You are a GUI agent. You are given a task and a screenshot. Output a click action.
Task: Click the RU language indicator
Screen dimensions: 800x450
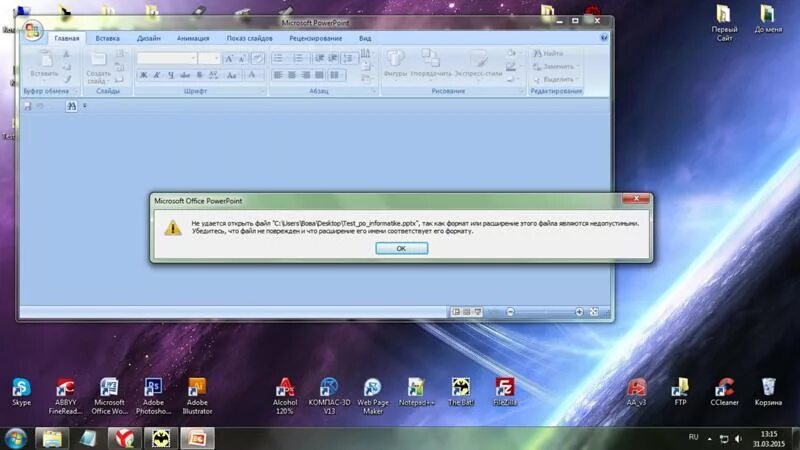point(693,437)
